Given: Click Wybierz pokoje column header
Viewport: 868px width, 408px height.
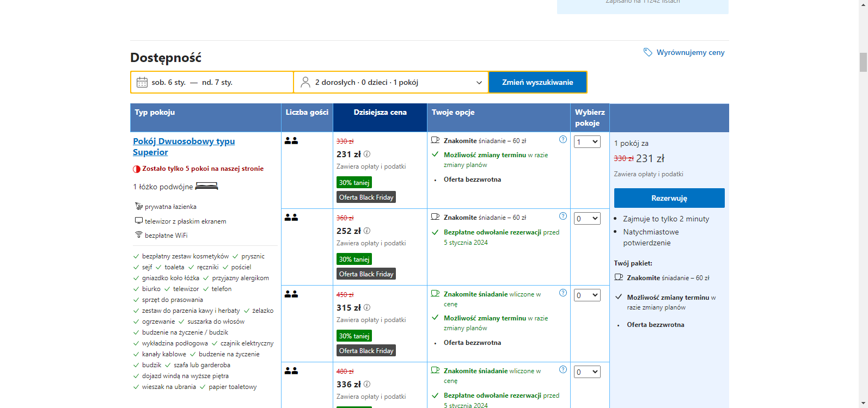Looking at the screenshot, I should [590, 118].
